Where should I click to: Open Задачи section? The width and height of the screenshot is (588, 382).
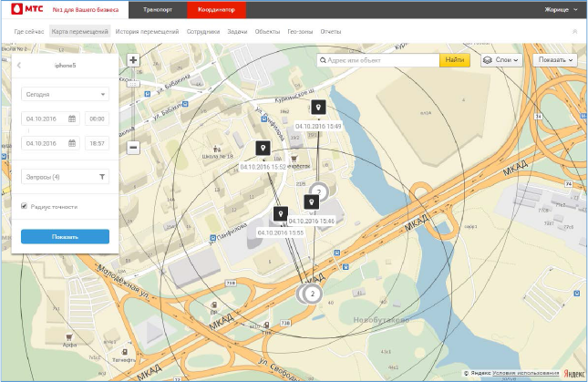(x=237, y=32)
